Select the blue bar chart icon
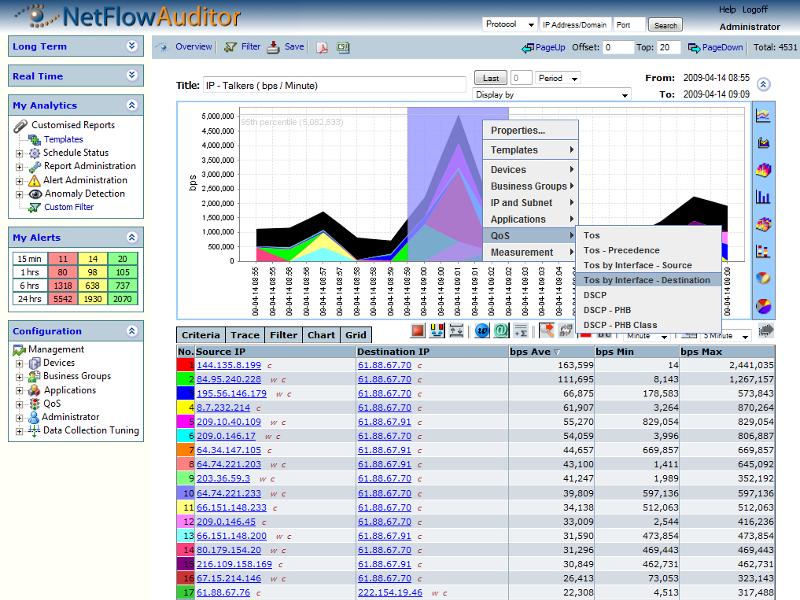Screen dimensions: 800x600 coord(763,197)
